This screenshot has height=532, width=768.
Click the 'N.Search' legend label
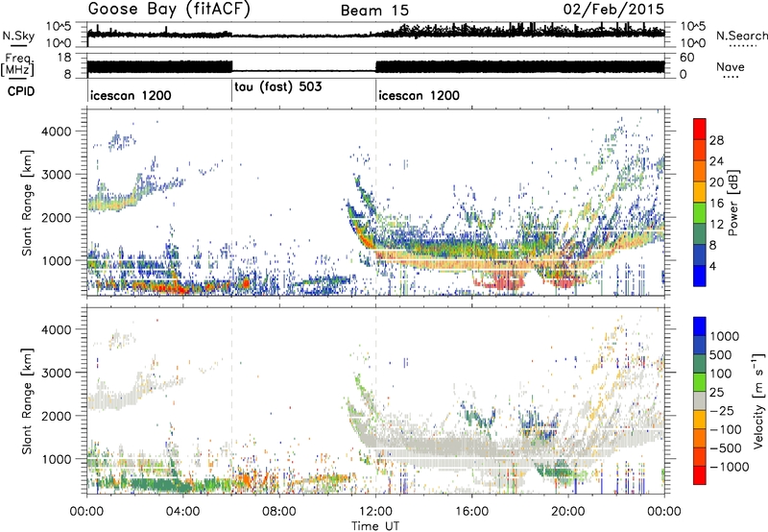pos(741,36)
